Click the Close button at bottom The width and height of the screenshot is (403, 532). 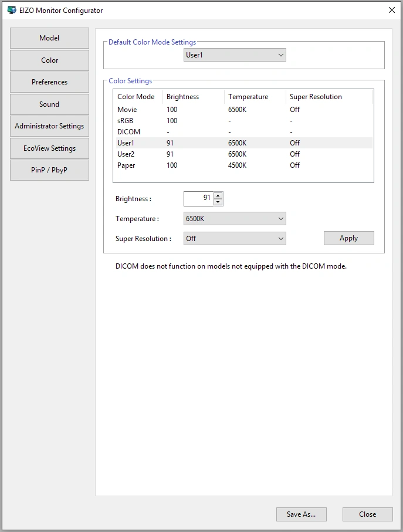pos(367,514)
